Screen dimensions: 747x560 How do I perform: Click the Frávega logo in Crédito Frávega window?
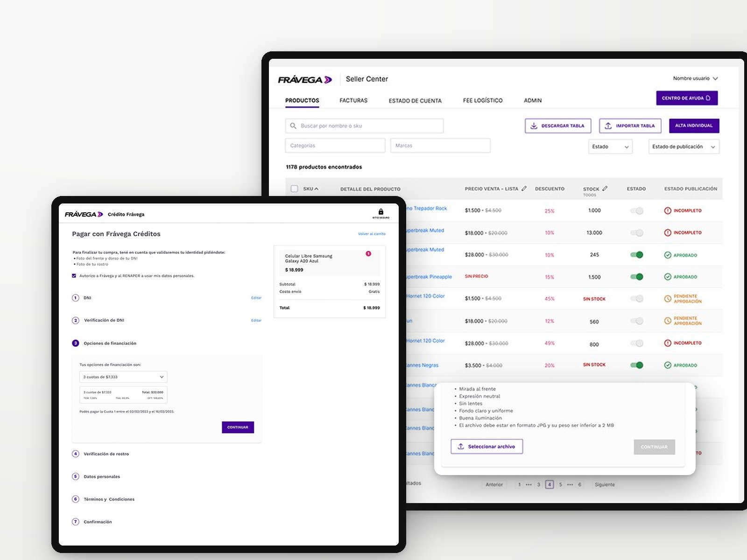[x=84, y=214]
